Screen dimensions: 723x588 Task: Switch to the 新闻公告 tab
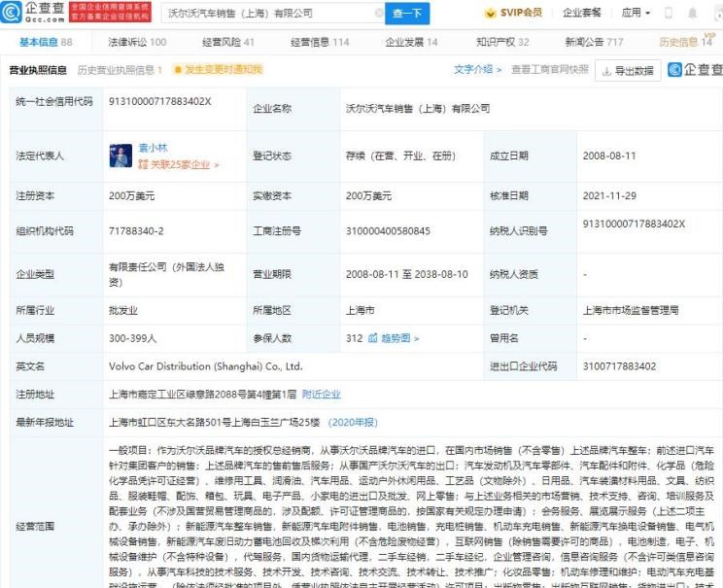point(594,42)
